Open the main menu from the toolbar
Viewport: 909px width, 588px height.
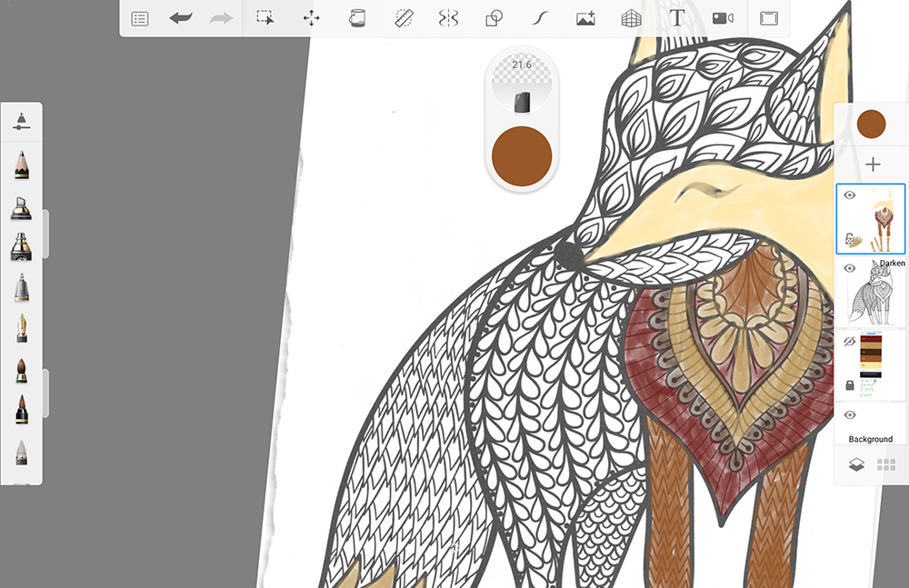139,18
